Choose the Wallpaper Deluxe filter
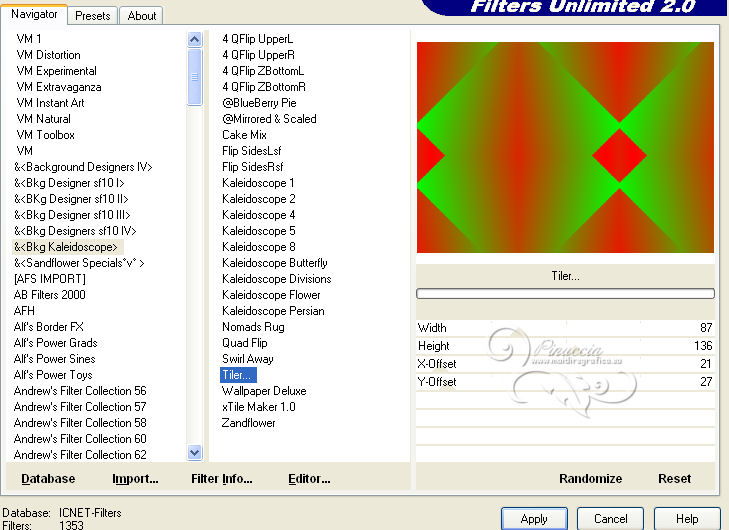The image size is (729, 530). [264, 391]
